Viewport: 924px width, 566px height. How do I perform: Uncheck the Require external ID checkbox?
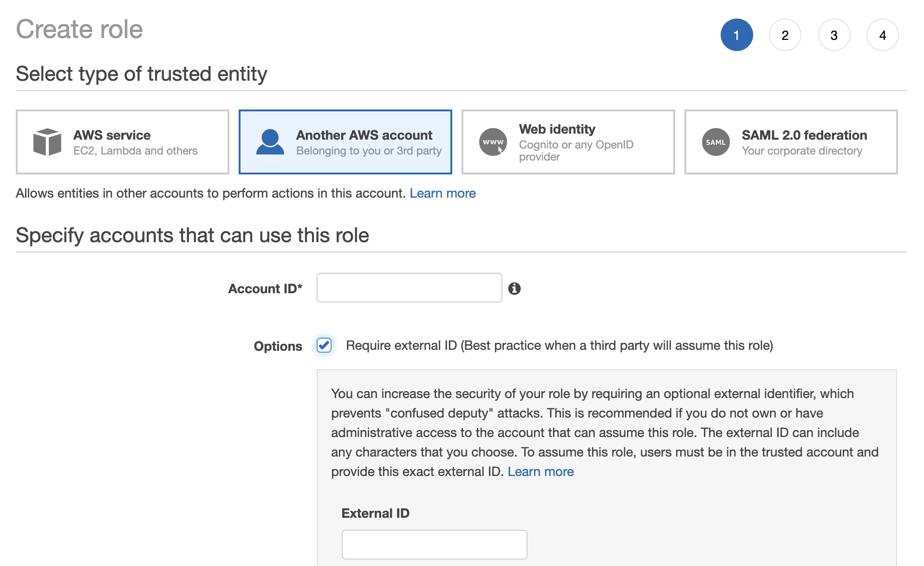tap(324, 345)
